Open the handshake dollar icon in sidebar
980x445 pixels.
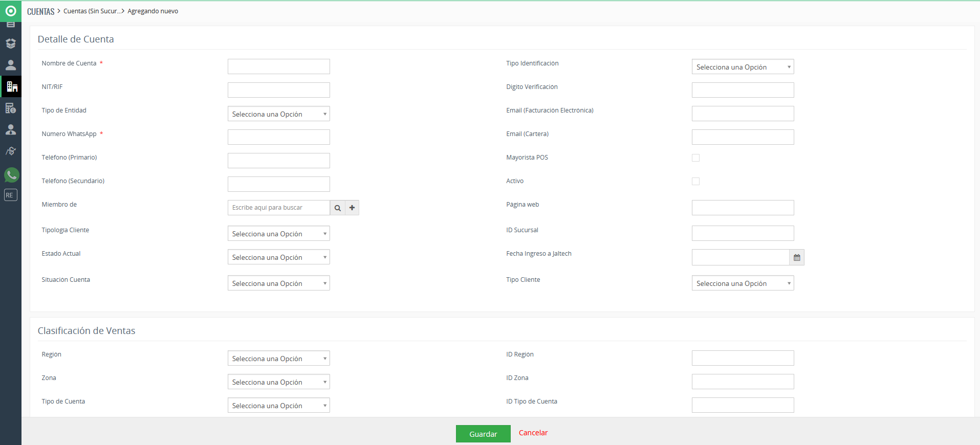point(11,151)
